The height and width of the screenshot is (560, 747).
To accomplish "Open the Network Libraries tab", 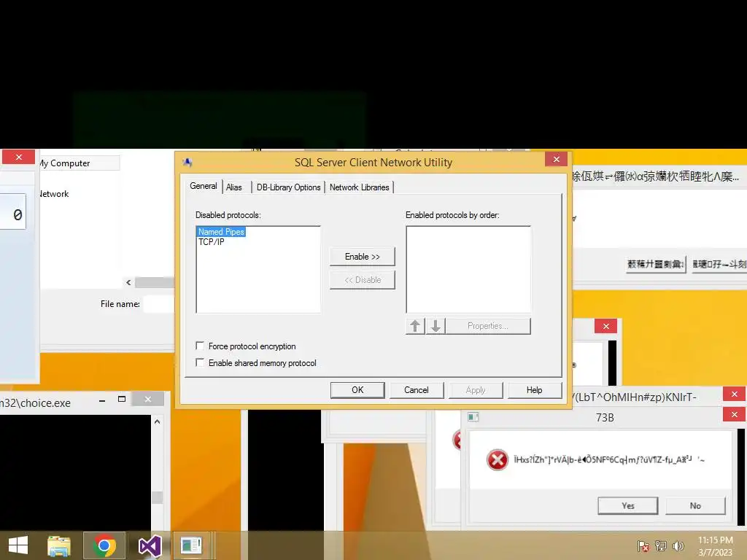I will click(x=359, y=187).
